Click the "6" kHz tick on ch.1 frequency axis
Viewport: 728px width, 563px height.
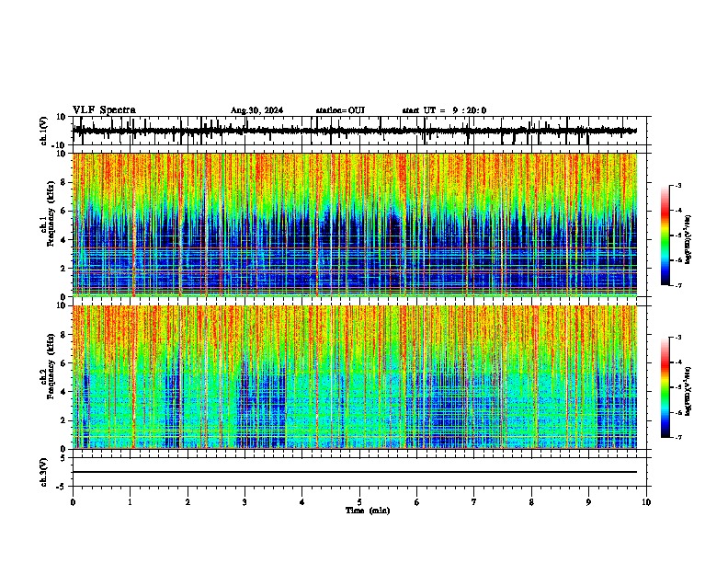point(64,211)
